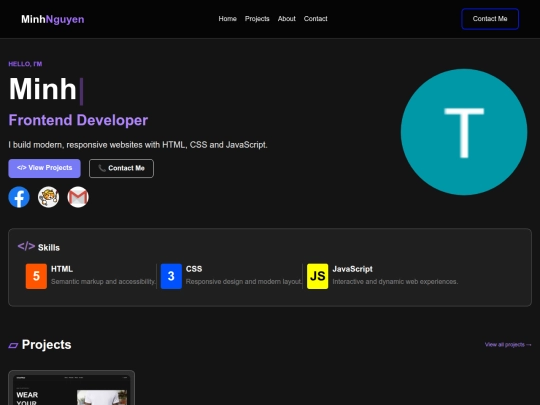
Task: Click the purple View Projects button
Action: (44, 168)
